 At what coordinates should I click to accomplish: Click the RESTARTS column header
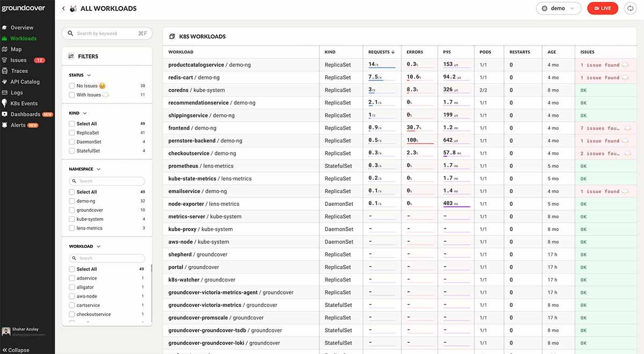519,52
